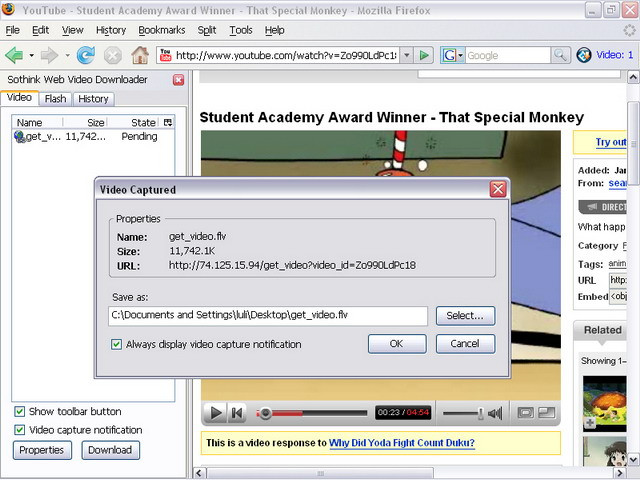Open the Tools menu
Viewport: 640px width, 480px height.
click(241, 30)
